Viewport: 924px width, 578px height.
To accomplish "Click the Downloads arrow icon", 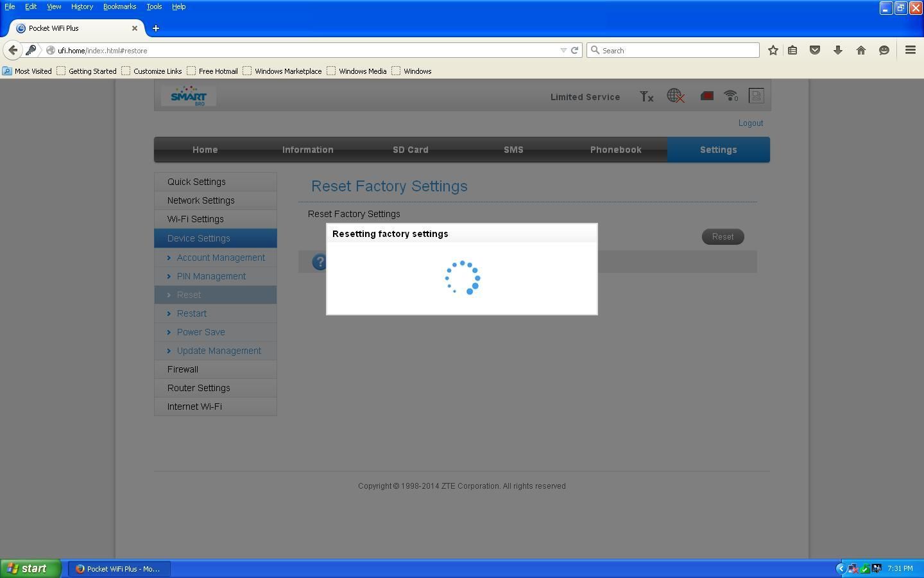I will tap(837, 50).
